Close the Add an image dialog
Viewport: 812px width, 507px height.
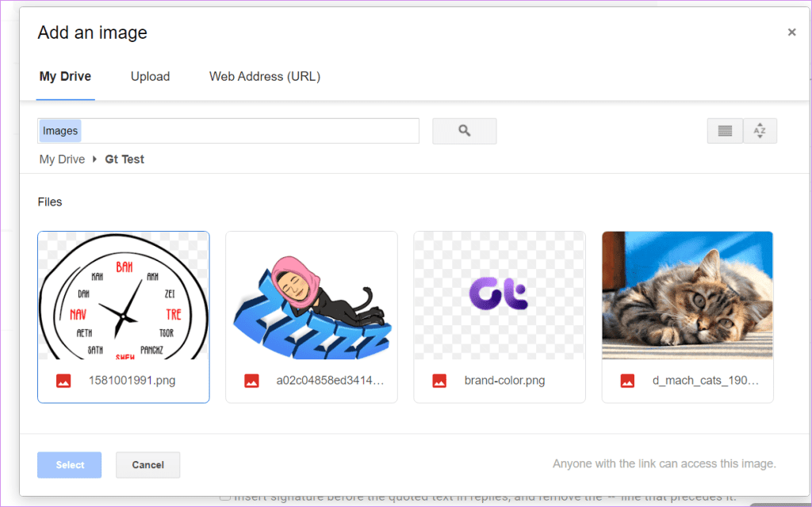(791, 33)
